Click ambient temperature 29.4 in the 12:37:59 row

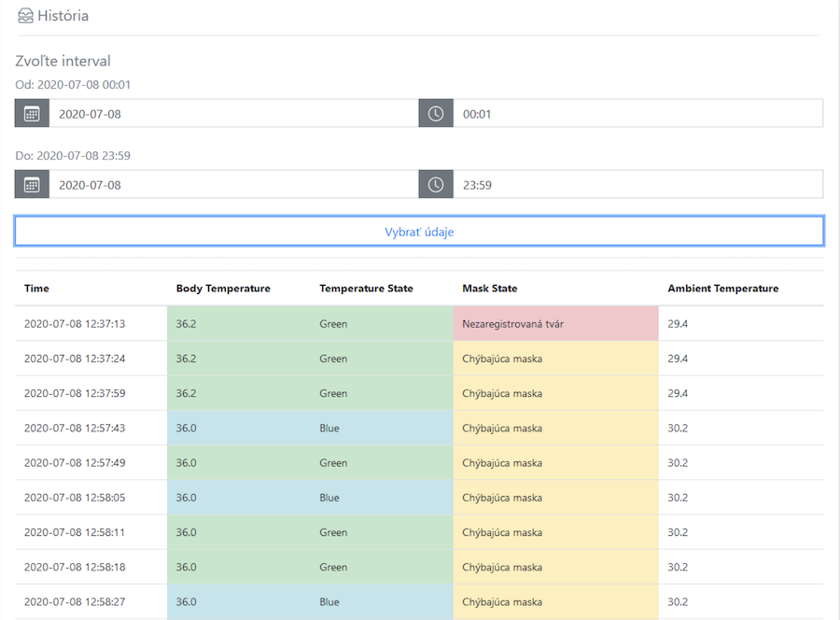point(678,393)
